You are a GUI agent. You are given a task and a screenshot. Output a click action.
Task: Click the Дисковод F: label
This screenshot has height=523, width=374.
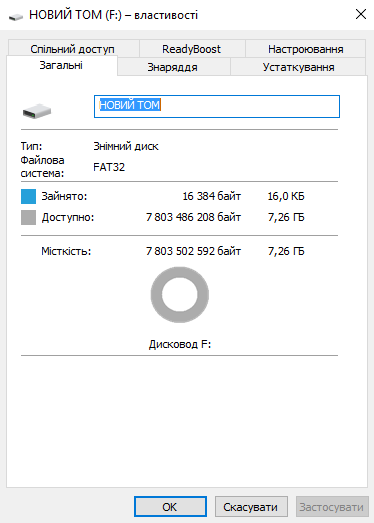180,344
